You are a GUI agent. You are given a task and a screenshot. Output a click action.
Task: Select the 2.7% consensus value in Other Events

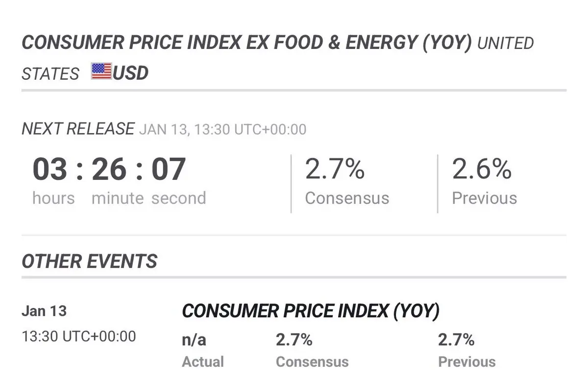click(x=294, y=339)
